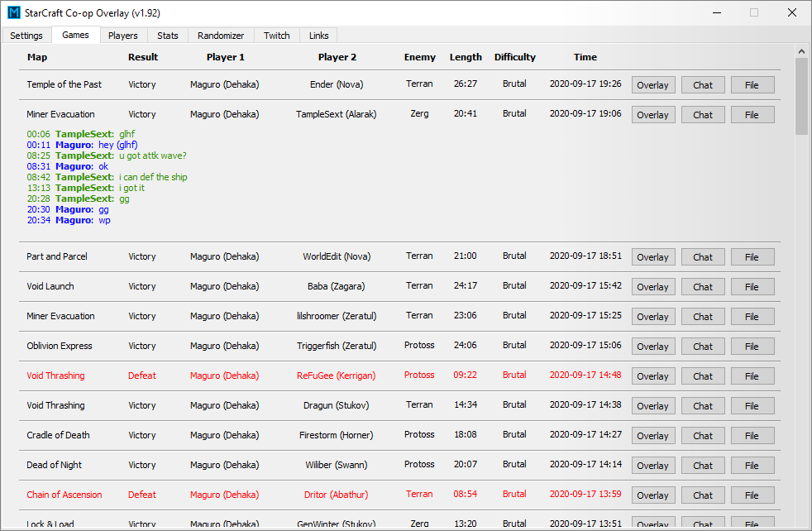Open File for Cradle of Death game
812x531 pixels.
click(x=752, y=436)
